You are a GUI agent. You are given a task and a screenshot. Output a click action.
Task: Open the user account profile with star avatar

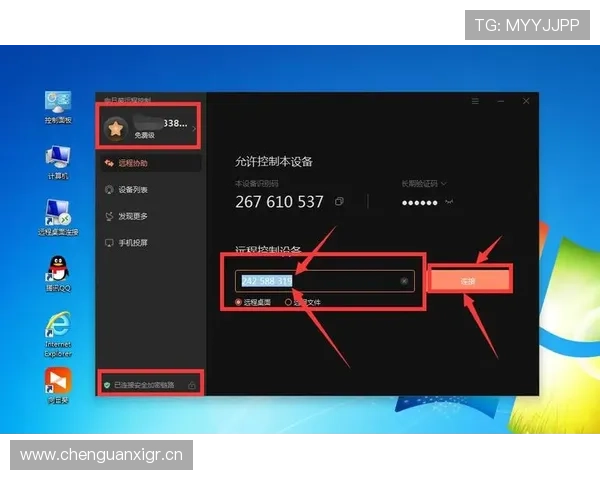point(148,128)
